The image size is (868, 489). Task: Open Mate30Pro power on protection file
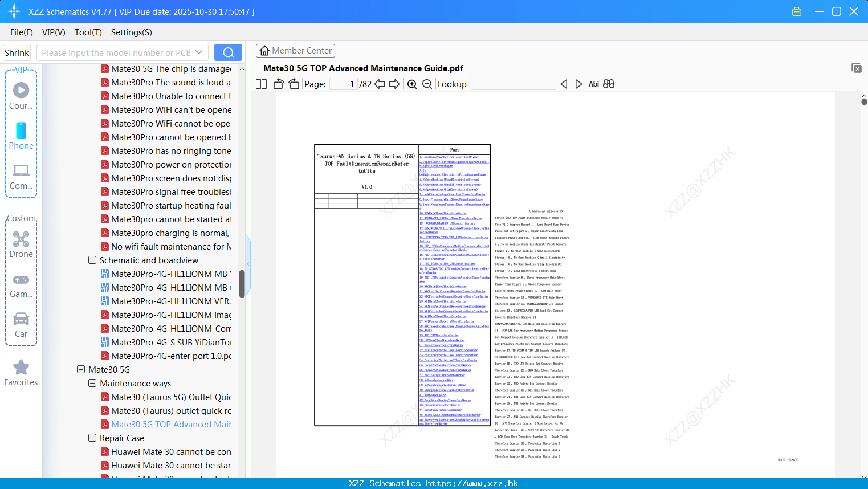(x=166, y=165)
